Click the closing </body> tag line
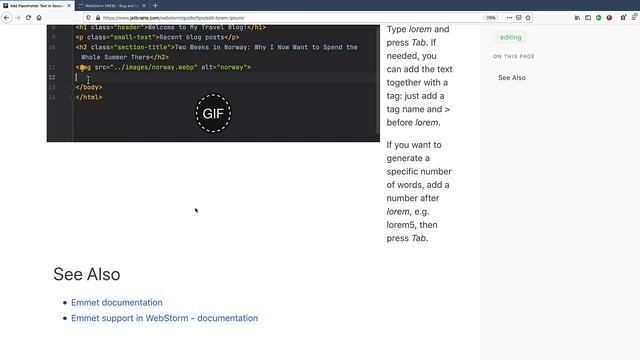Image resolution: width=640 pixels, height=360 pixels. 89,87
